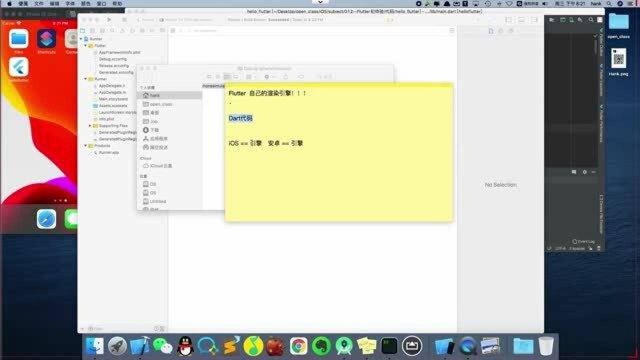Open Trash from the Dock
640x360 pixels.
tap(546, 346)
